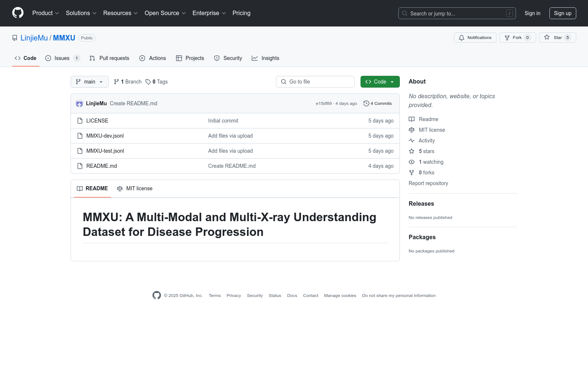Click the bell icon on Notifications
This screenshot has height=368, width=588.
(462, 38)
